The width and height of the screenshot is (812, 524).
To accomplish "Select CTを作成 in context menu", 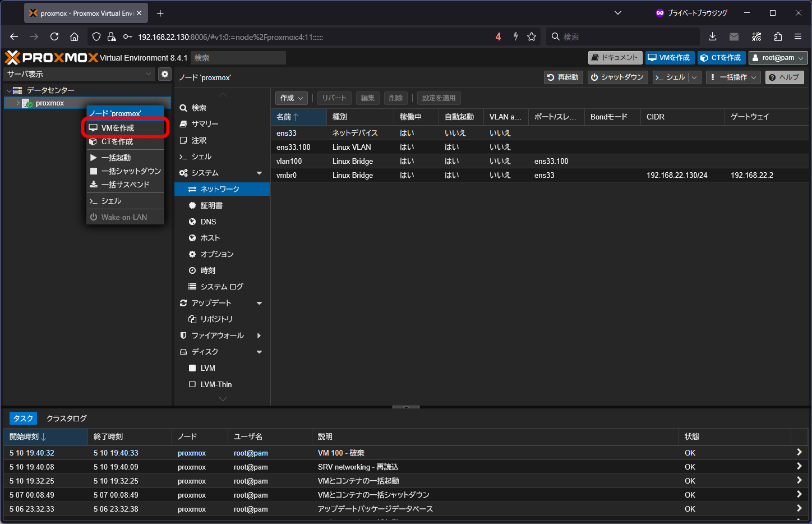I will pos(125,141).
